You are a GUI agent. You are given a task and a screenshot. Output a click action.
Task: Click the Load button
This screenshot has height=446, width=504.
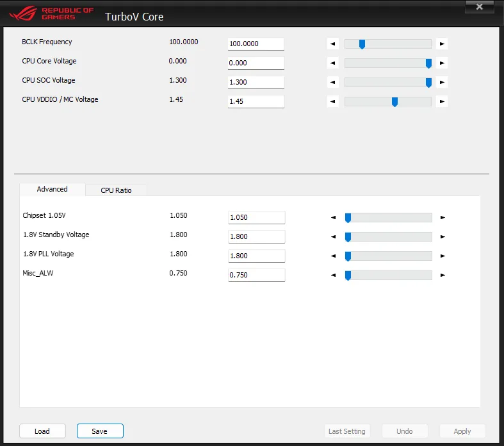pyautogui.click(x=42, y=431)
